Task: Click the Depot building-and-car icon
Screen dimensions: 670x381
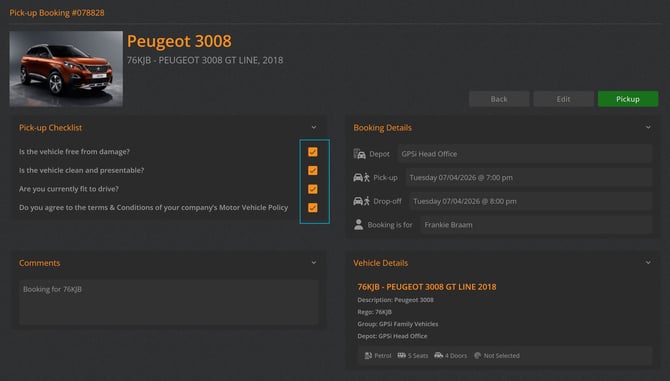Action: click(x=359, y=154)
